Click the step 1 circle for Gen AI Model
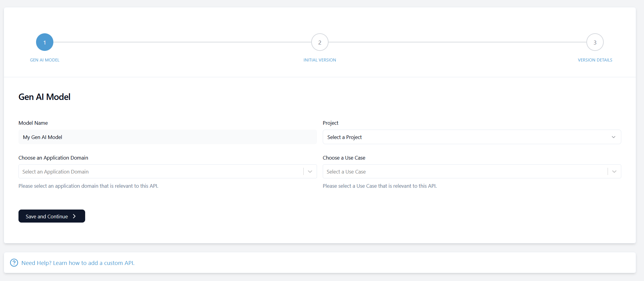 [45, 42]
